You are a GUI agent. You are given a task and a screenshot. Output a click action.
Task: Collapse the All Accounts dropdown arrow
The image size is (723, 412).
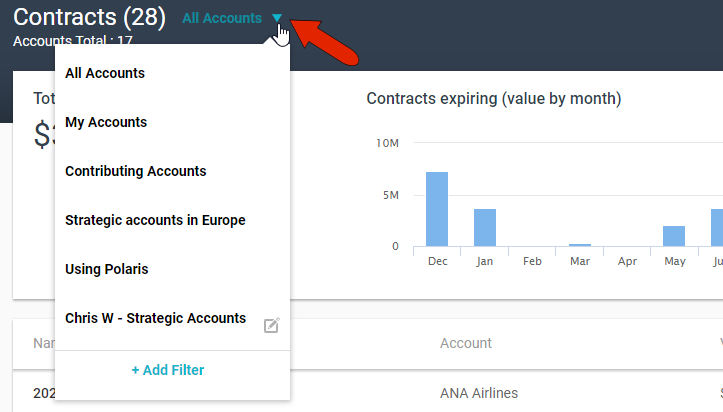pos(277,18)
